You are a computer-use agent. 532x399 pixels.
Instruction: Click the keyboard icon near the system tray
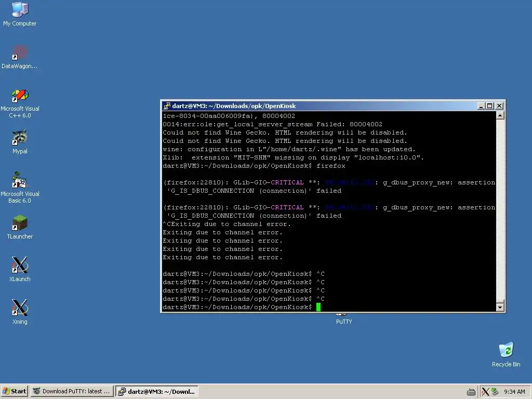click(471, 392)
